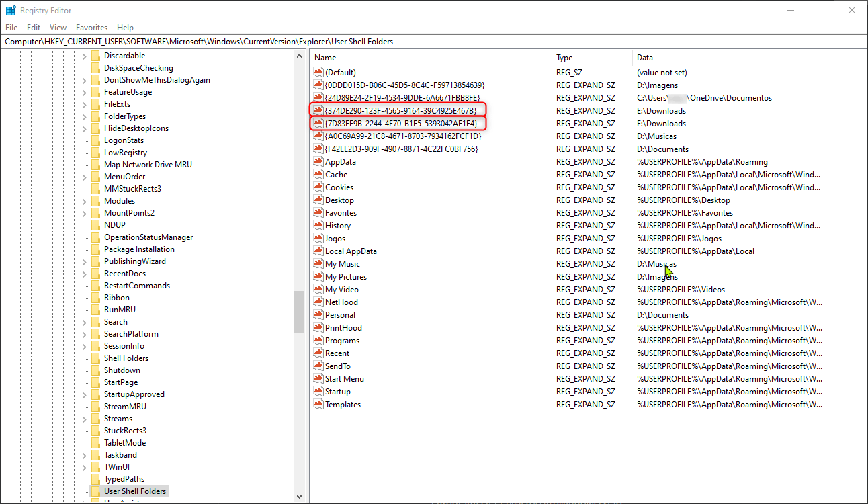Viewport: 868px width, 504px height.
Task: Click the string icon beside Personal
Action: point(318,314)
